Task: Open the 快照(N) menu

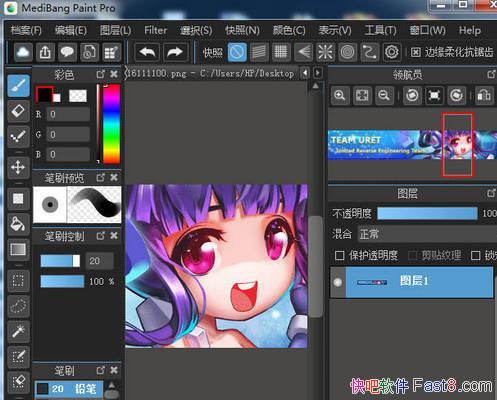Action: tap(242, 30)
